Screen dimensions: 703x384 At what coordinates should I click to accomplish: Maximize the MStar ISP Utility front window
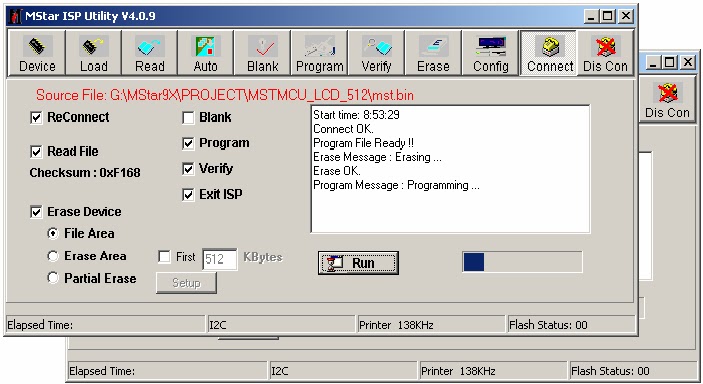(608, 17)
